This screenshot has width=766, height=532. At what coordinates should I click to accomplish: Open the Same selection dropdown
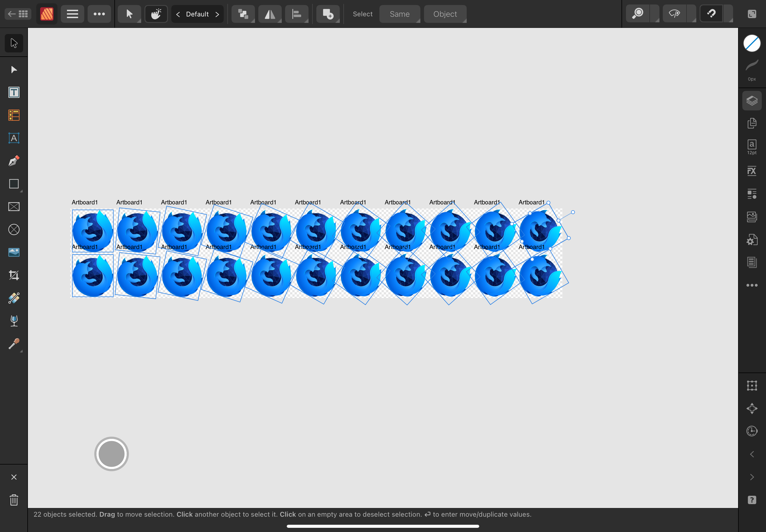tap(399, 14)
